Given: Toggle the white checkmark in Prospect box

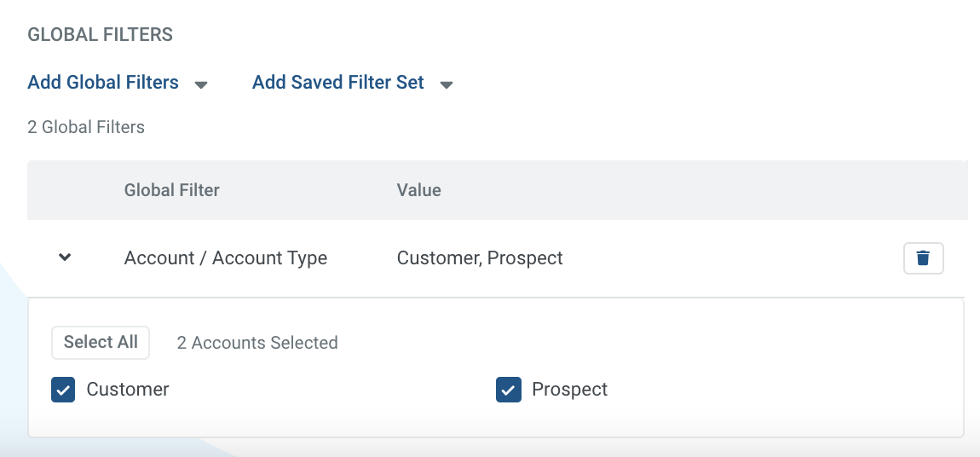Looking at the screenshot, I should click(509, 390).
